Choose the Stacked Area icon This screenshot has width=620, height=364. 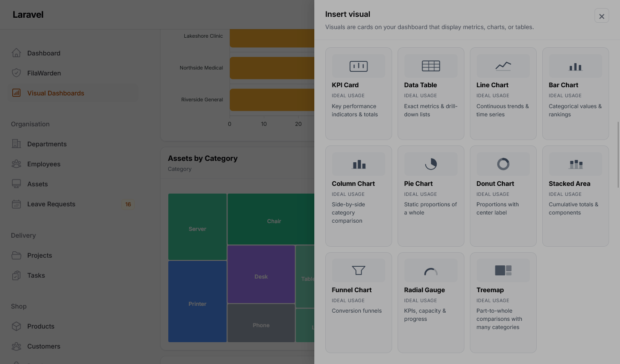[x=575, y=164]
